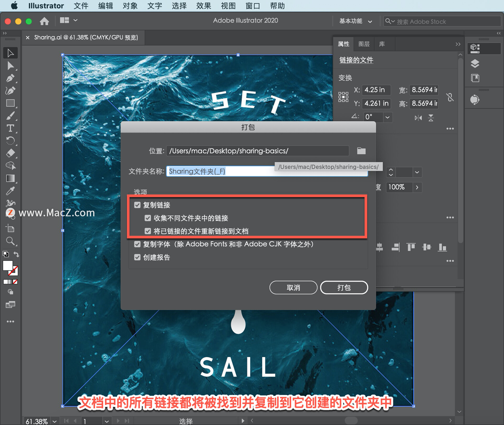The width and height of the screenshot is (504, 425).
Task: Open Apple menu
Action: click(14, 6)
